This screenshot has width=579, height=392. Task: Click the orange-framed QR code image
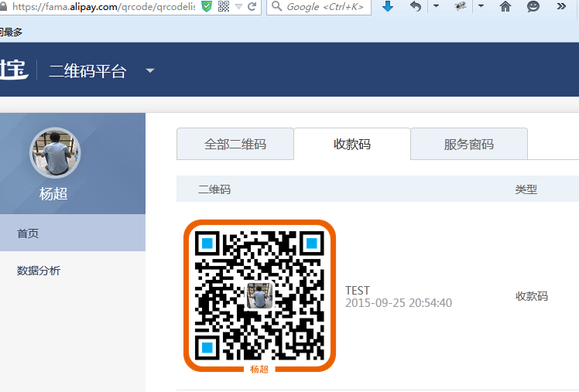(x=259, y=296)
